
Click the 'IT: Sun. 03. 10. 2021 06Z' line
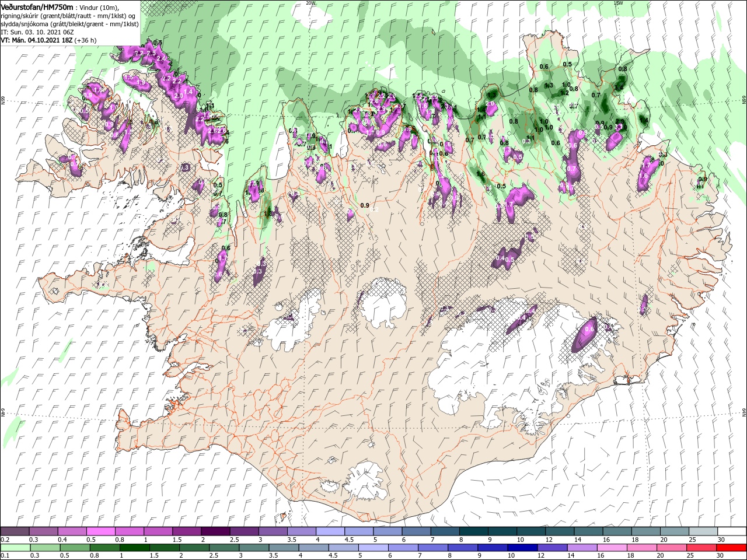pyautogui.click(x=37, y=32)
